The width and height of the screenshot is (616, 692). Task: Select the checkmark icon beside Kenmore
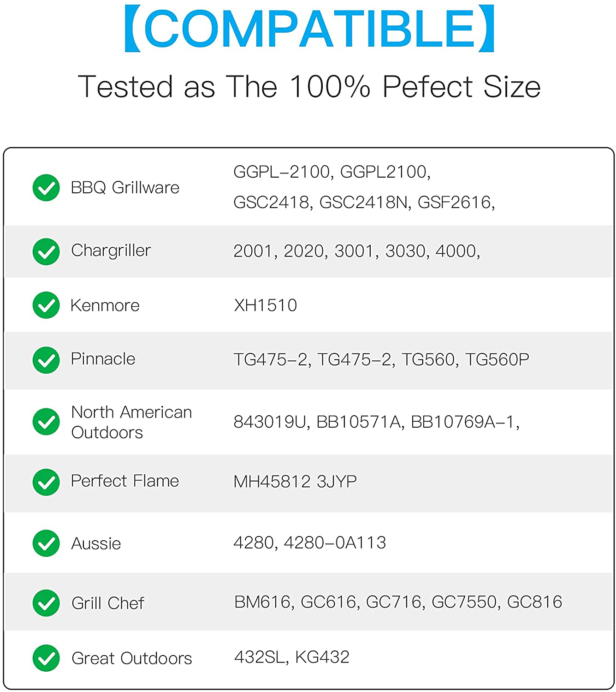(46, 305)
